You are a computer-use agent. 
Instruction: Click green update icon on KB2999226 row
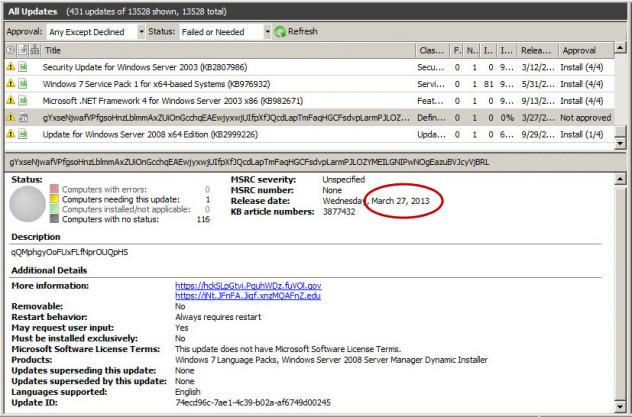click(22, 134)
